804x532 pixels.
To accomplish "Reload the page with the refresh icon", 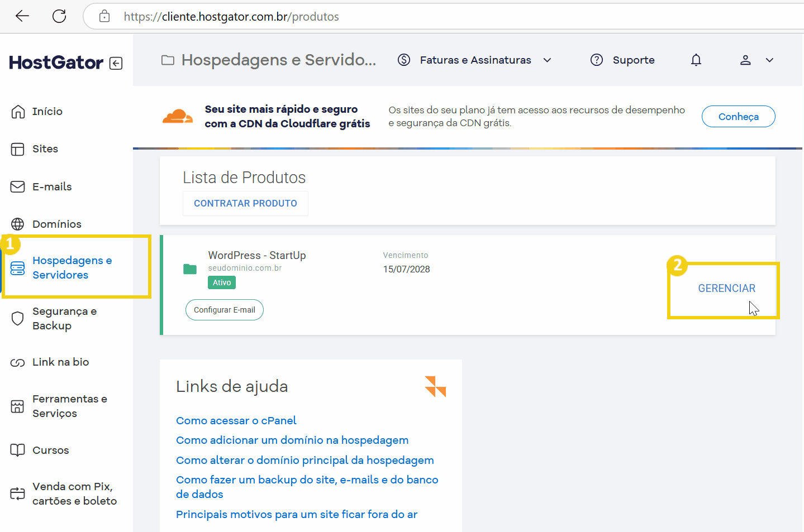I will point(59,16).
